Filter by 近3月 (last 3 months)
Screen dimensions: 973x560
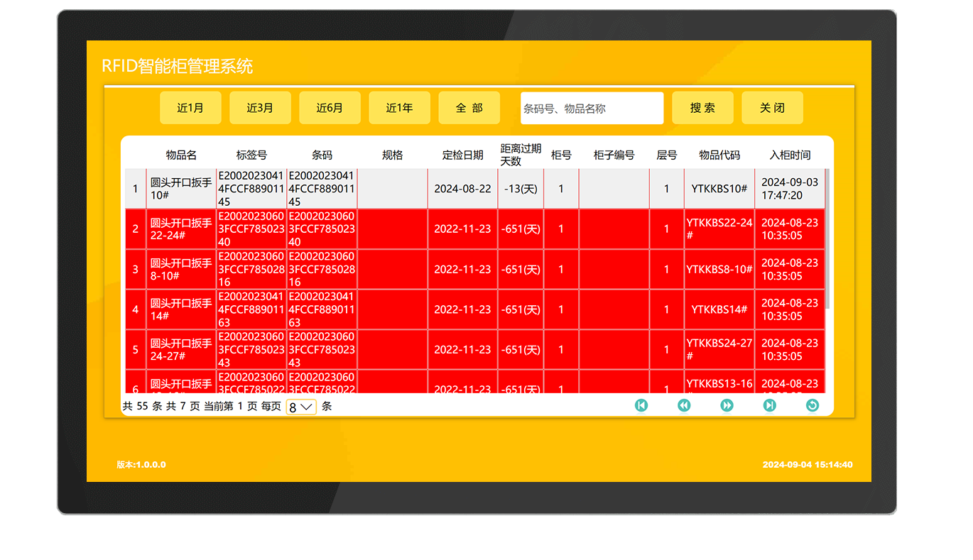point(260,108)
